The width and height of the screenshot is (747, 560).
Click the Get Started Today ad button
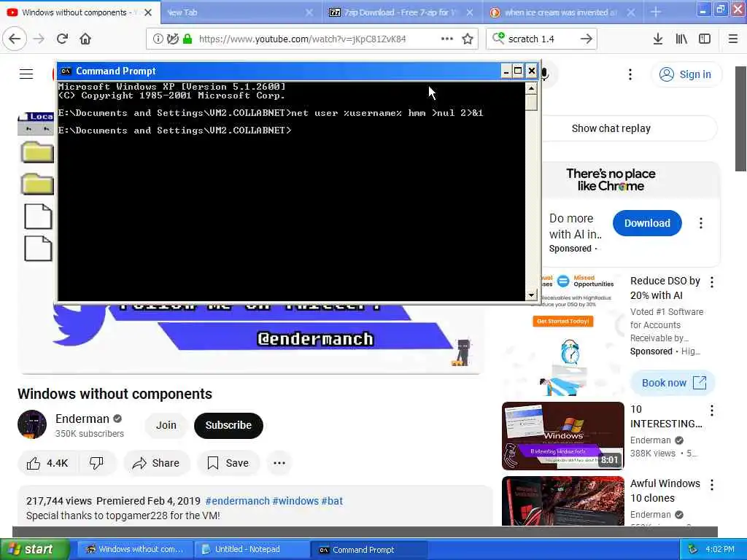coord(562,322)
